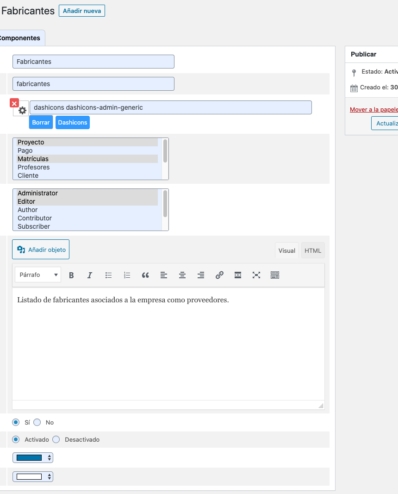Screen dimensions: 398x494
Task: Switch to the Visual editor tab
Action: 287,251
